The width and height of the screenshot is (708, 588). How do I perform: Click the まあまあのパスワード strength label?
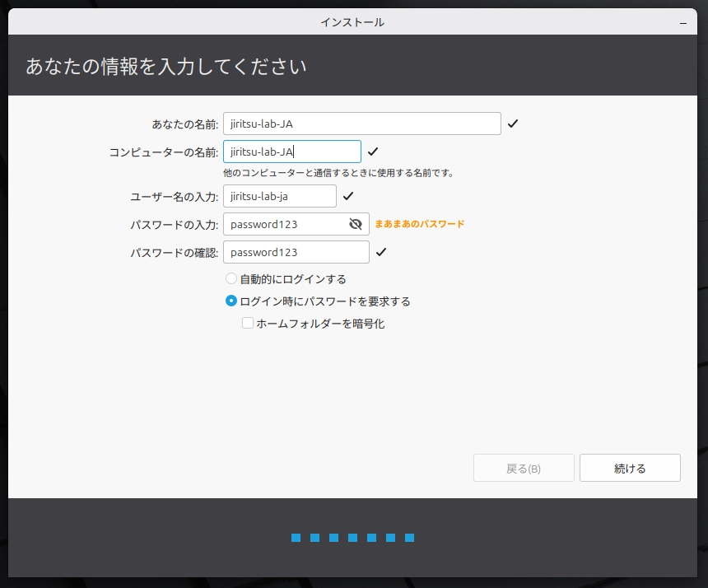click(420, 224)
